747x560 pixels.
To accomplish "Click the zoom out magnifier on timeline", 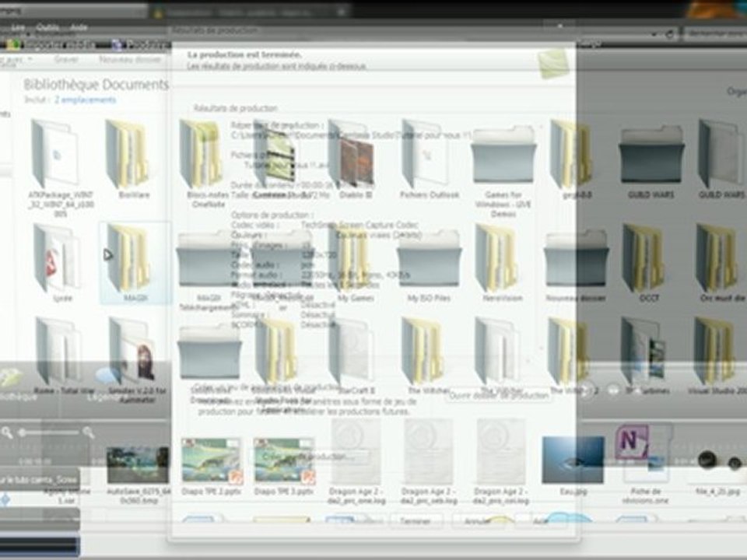I will (x=7, y=432).
